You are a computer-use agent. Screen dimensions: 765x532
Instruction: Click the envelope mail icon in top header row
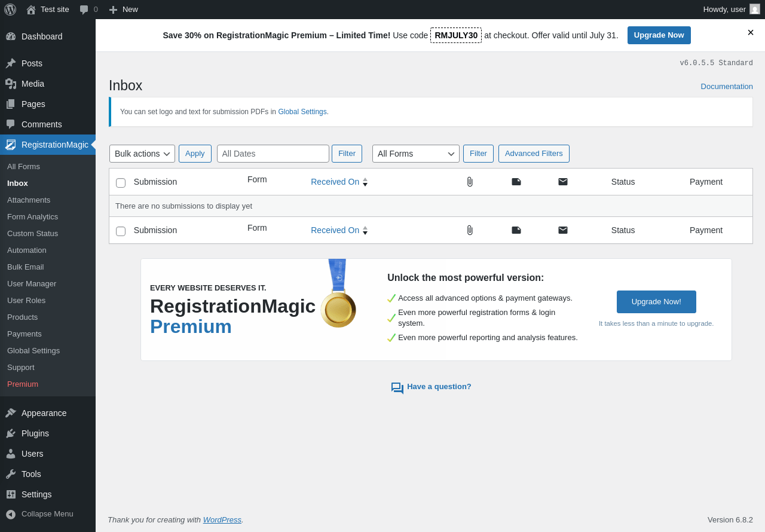coord(563,182)
